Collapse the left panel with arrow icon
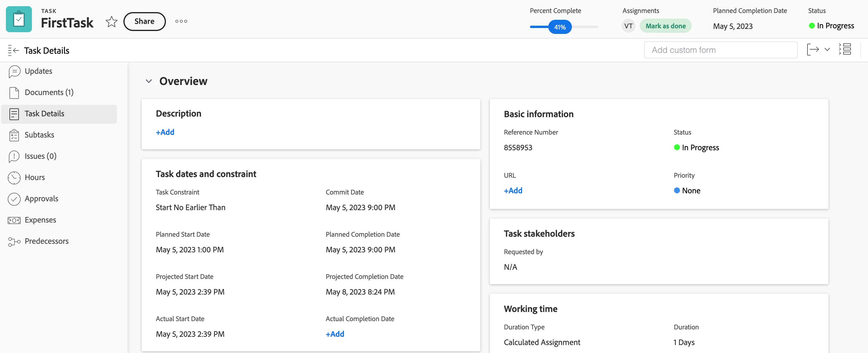 click(x=13, y=50)
